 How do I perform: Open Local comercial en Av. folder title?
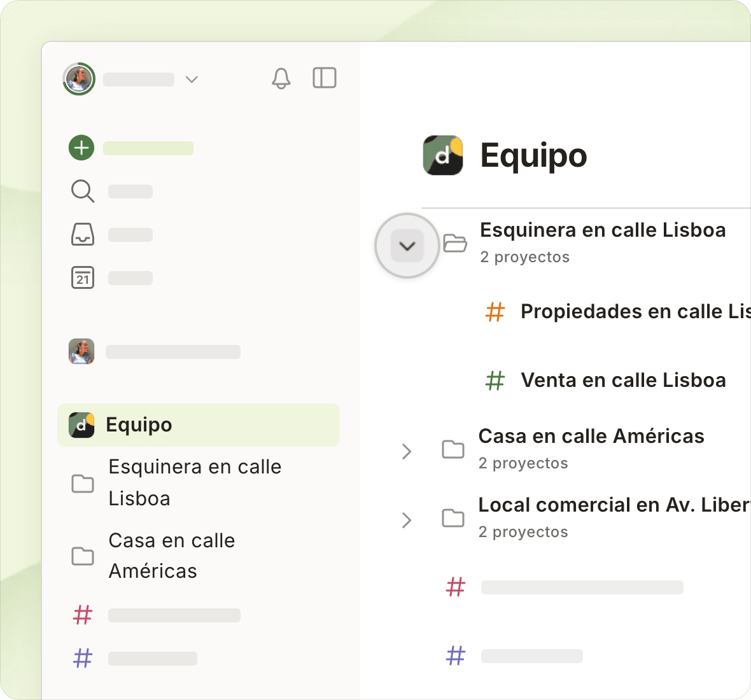[x=615, y=506]
